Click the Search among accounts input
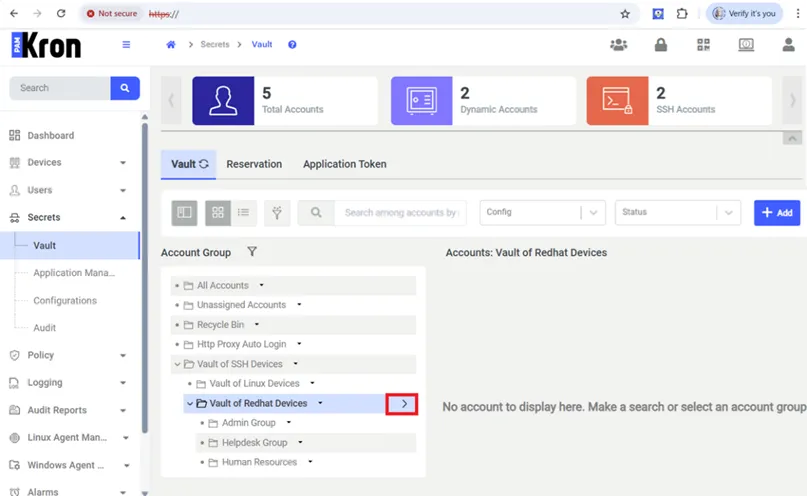Image resolution: width=807 pixels, height=496 pixels. 400,212
